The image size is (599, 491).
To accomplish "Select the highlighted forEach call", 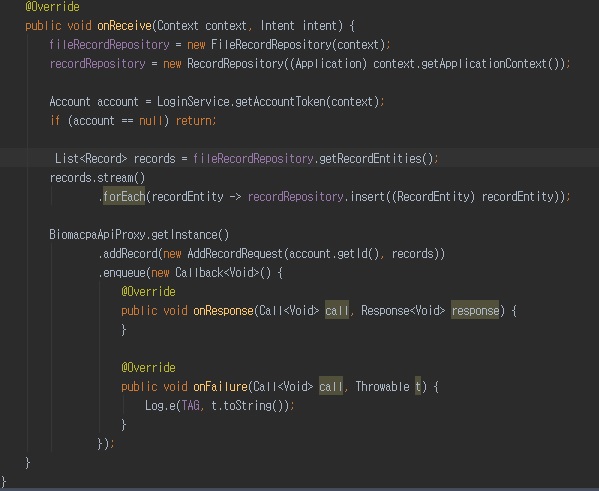I will (x=124, y=196).
